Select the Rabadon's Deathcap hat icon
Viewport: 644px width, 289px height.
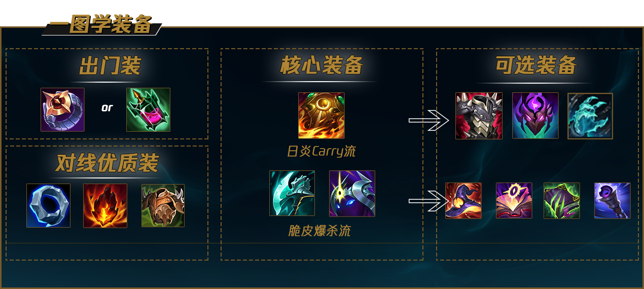tap(463, 201)
